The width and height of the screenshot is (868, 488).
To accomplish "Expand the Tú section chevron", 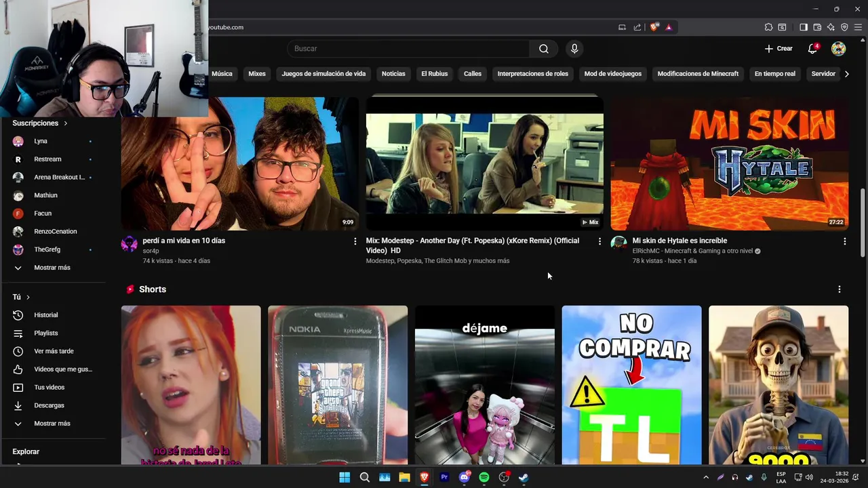I will tap(28, 297).
